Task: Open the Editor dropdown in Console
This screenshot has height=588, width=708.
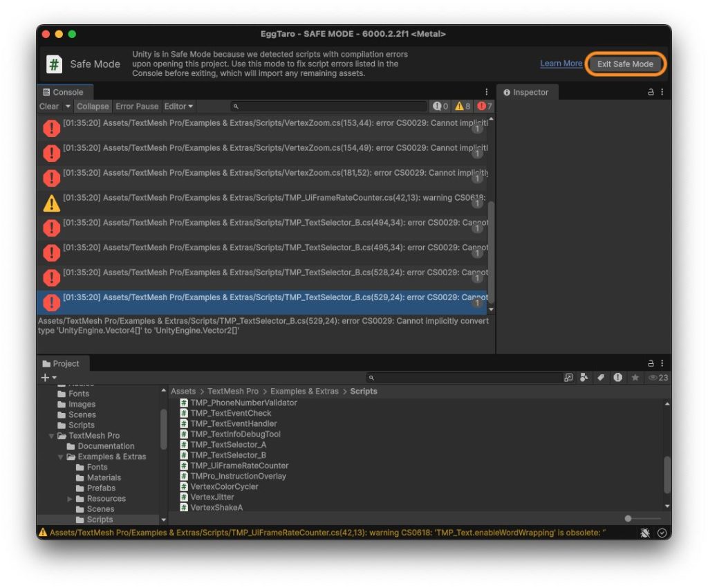Action: [x=178, y=106]
